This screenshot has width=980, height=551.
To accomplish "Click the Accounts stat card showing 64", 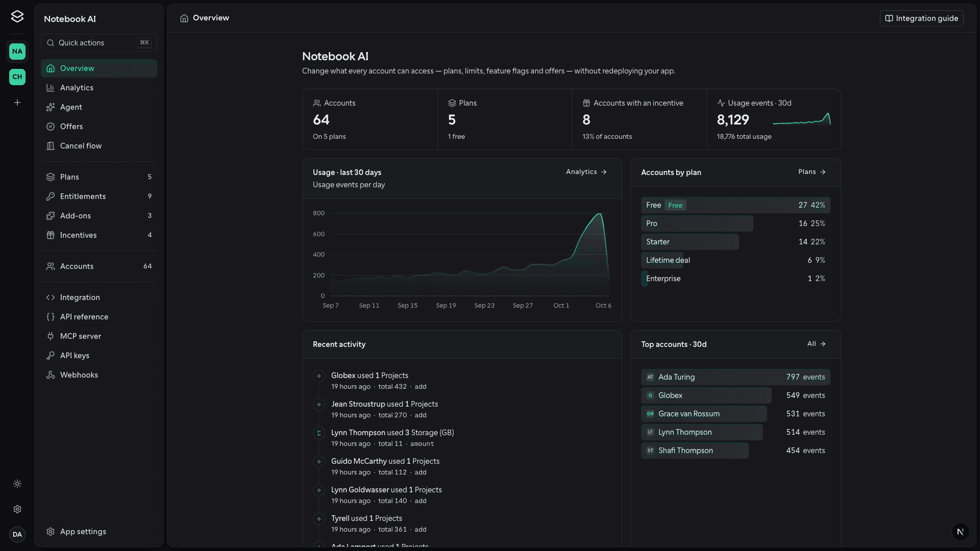I will point(370,119).
